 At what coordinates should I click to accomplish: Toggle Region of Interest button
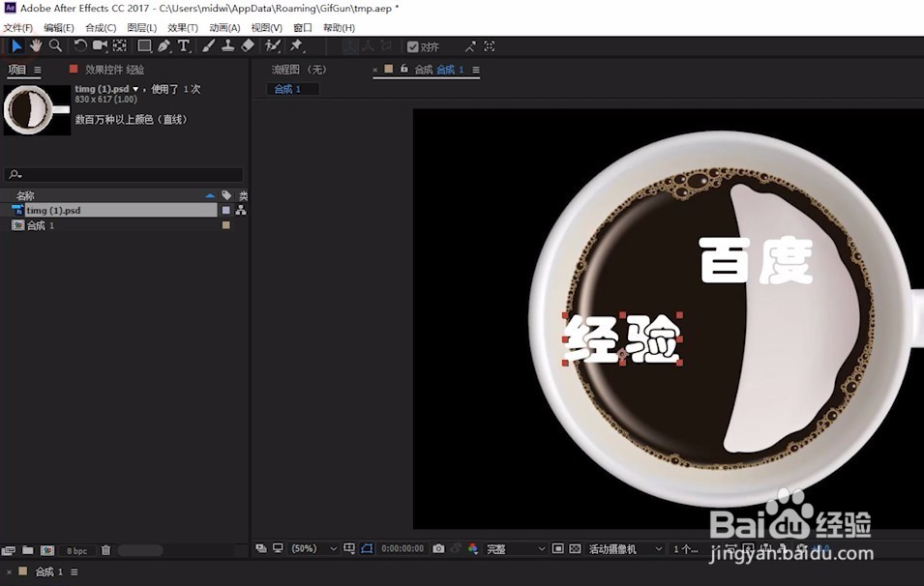[557, 548]
